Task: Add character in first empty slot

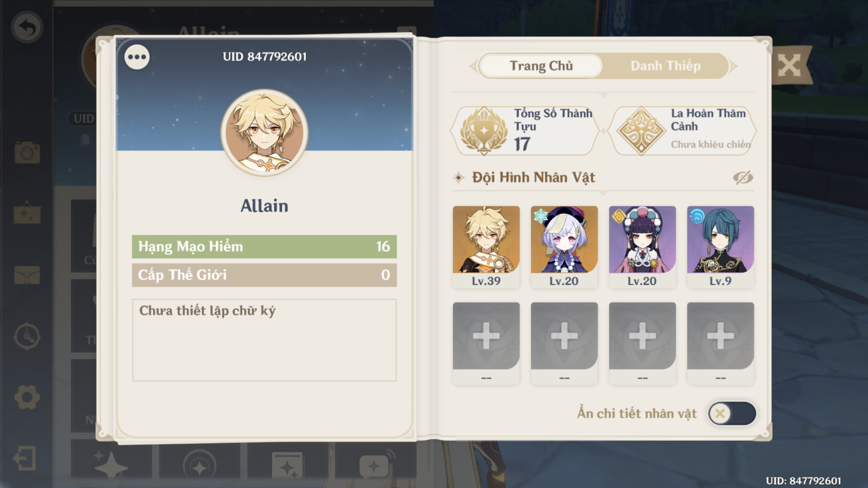Action: [486, 343]
